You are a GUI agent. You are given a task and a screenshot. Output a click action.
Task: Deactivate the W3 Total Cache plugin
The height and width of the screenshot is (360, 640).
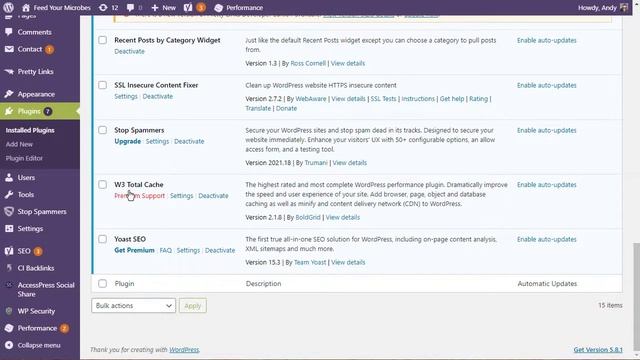(213, 196)
